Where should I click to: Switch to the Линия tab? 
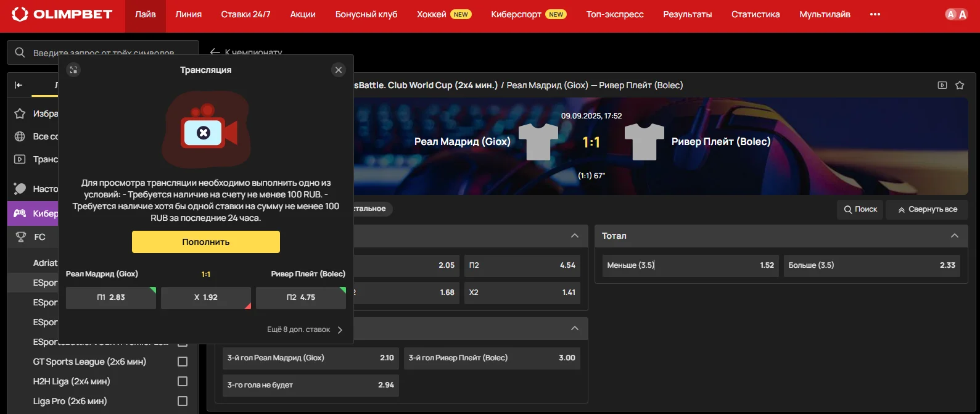pos(188,14)
